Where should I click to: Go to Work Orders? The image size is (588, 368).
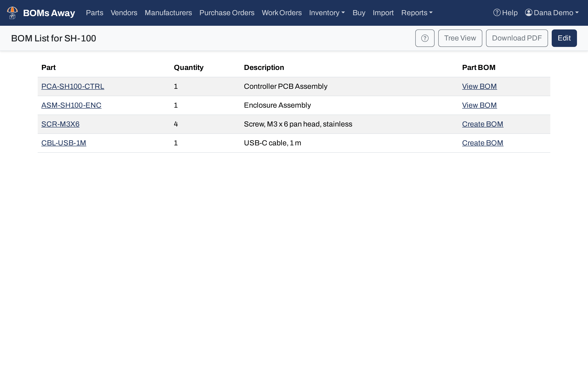[282, 13]
